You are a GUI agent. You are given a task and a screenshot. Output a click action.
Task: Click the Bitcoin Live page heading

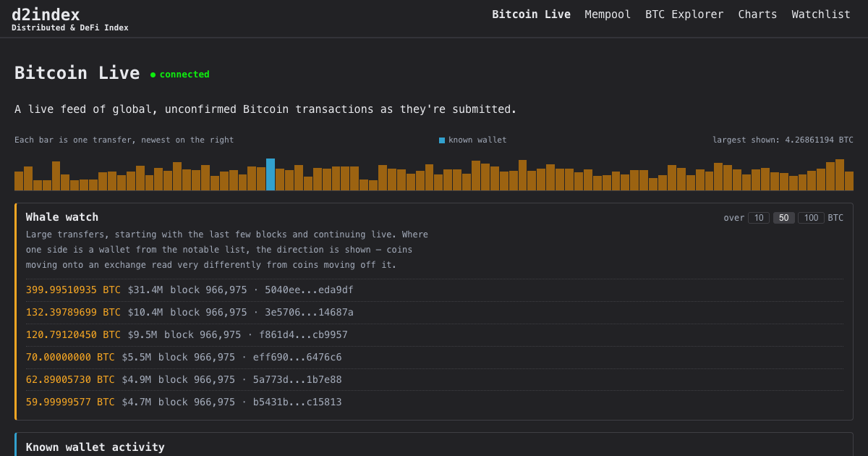click(x=77, y=73)
